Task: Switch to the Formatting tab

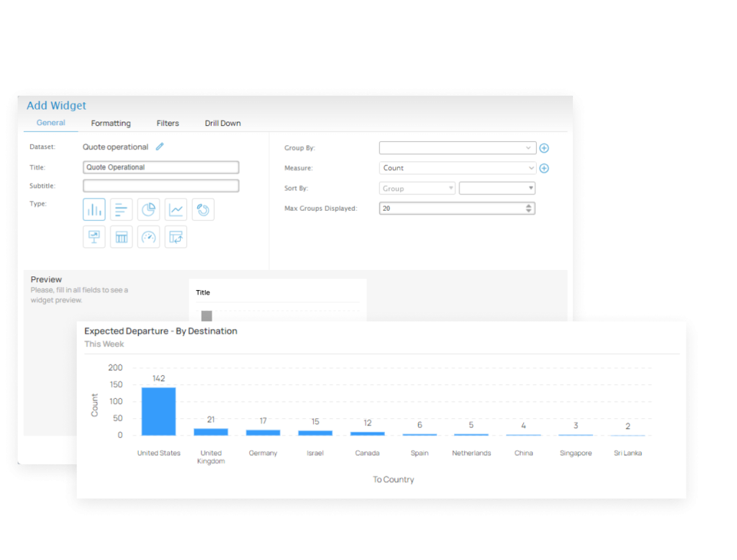Action: pos(110,123)
